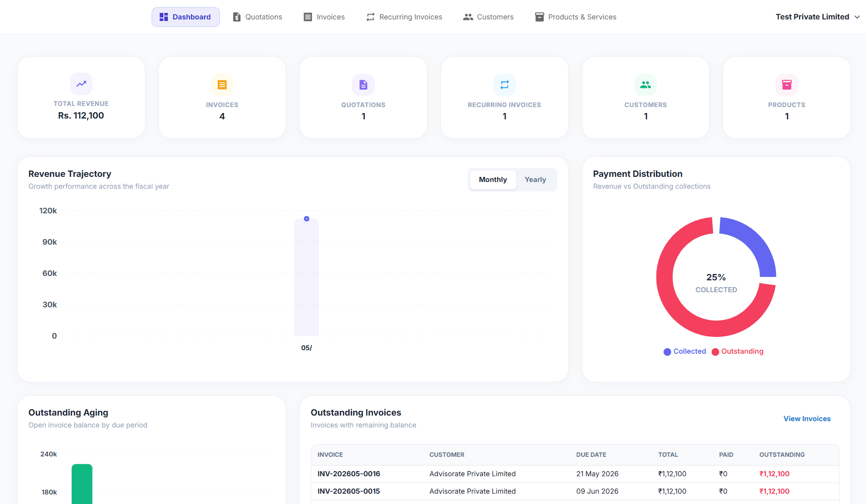866x504 pixels.
Task: Switch revenue chart to Yearly
Action: pos(535,180)
